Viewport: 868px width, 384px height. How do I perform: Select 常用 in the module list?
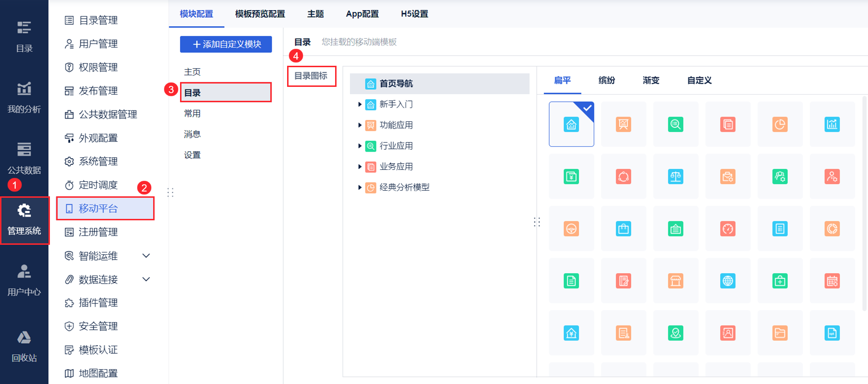pyautogui.click(x=193, y=113)
